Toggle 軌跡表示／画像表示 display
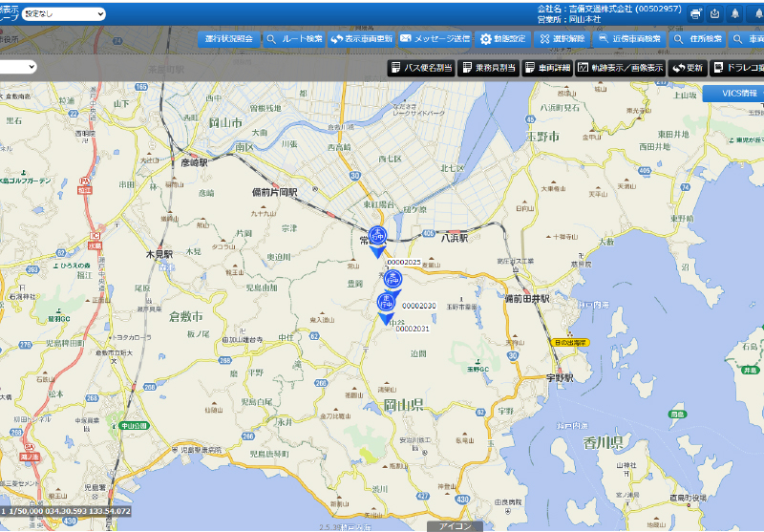 point(621,68)
